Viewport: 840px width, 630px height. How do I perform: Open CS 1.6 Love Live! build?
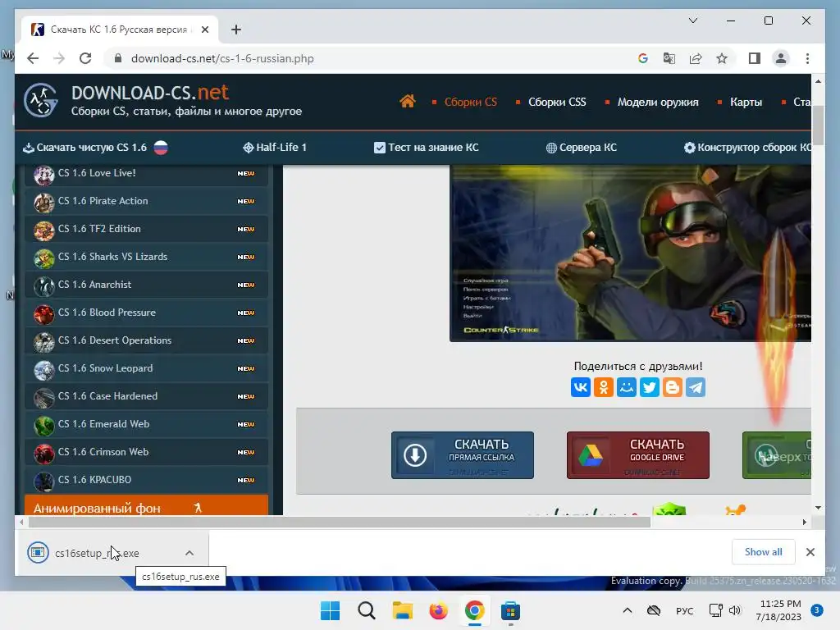146,173
